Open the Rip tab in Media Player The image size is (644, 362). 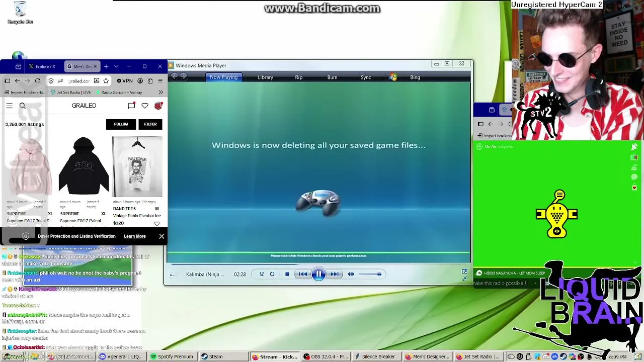[299, 77]
